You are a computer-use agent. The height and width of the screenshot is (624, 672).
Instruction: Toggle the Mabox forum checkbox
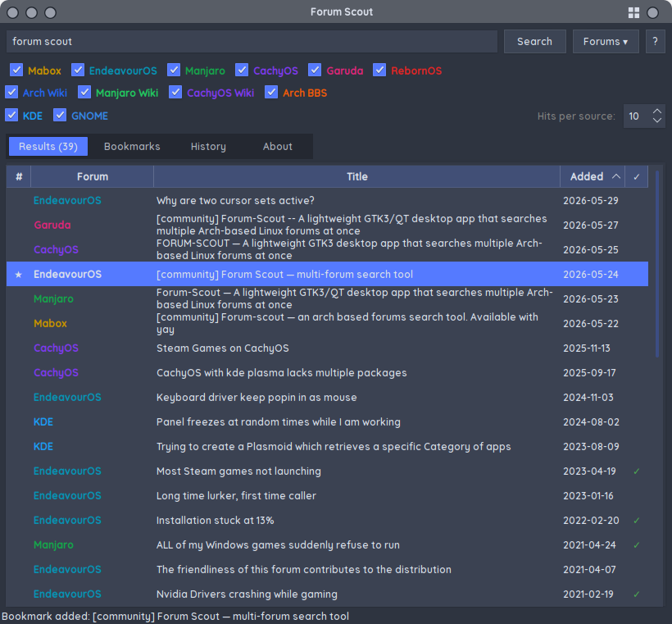point(16,70)
